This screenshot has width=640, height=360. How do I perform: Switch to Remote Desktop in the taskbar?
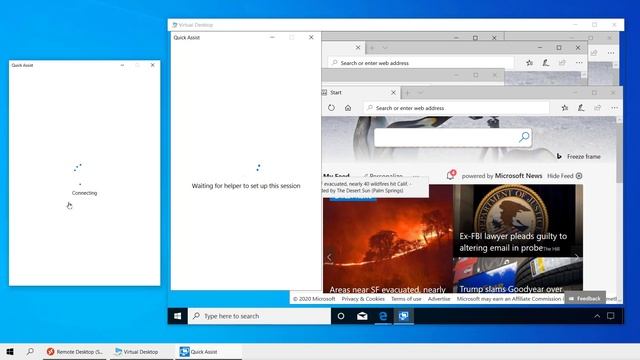(75, 351)
